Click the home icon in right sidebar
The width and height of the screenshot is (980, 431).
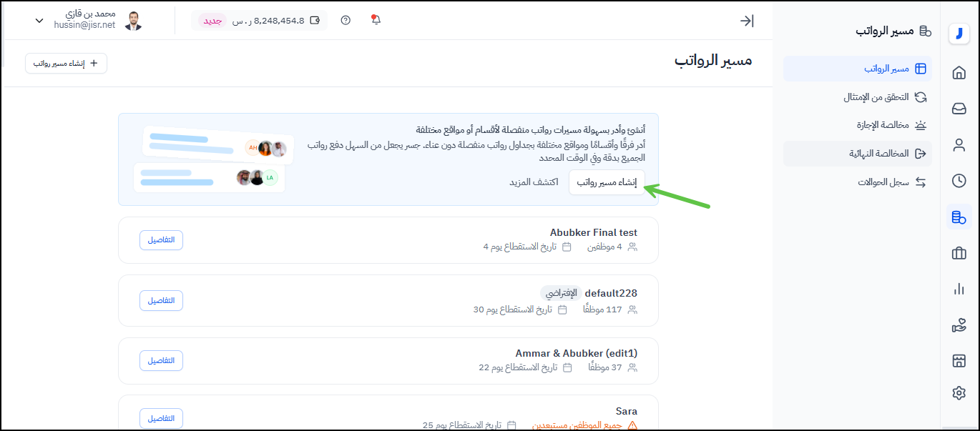(x=959, y=73)
